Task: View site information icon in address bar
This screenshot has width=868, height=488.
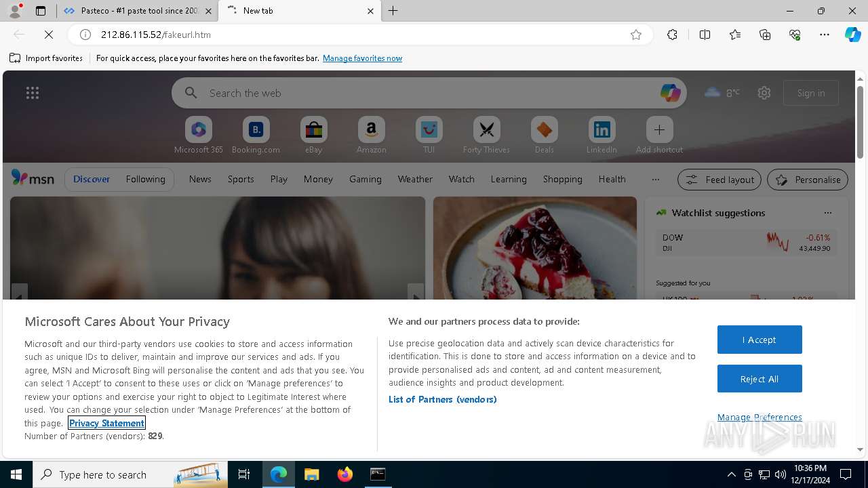Action: [x=85, y=35]
